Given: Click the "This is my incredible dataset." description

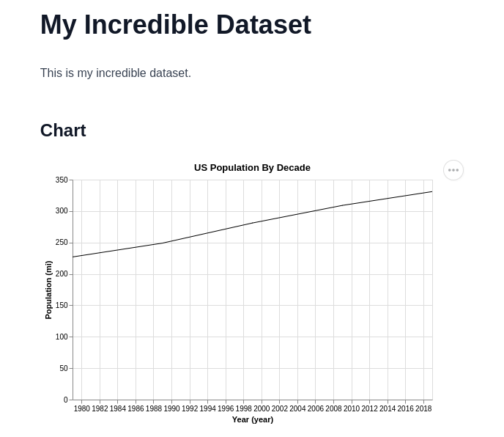Looking at the screenshot, I should tap(116, 73).
